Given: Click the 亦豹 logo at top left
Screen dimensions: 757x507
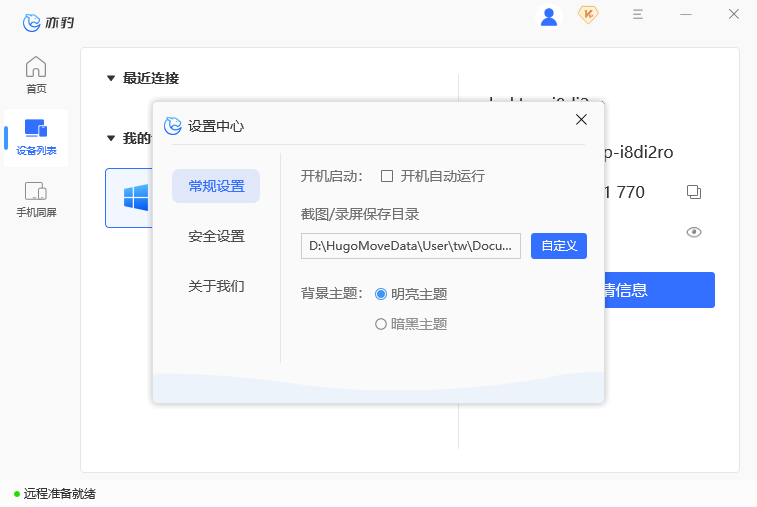Looking at the screenshot, I should 48,22.
